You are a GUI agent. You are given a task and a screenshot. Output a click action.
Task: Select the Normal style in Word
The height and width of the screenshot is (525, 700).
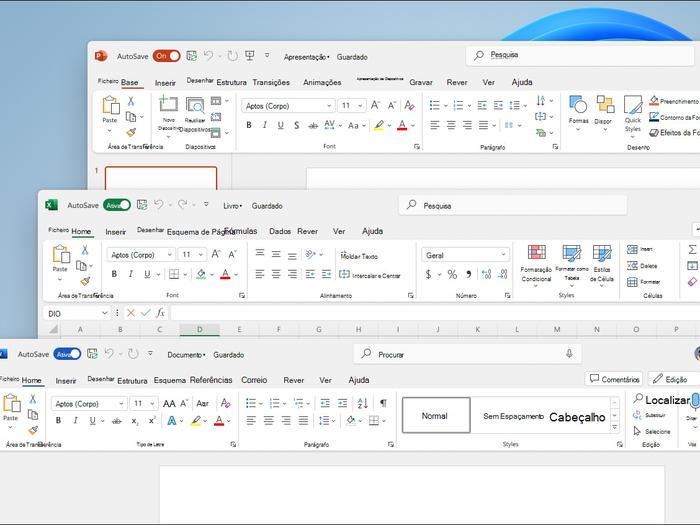(435, 416)
